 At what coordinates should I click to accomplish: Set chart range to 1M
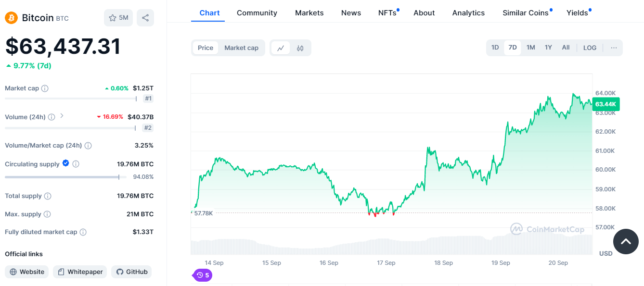coord(530,48)
